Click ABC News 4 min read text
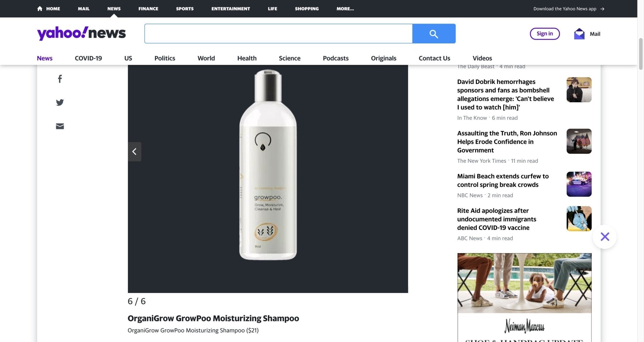Viewport: 644px width, 342px height. [485, 238]
